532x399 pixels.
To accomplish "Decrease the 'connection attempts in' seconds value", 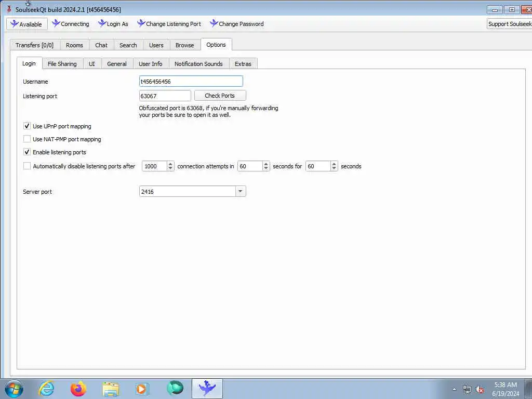I will click(x=266, y=169).
